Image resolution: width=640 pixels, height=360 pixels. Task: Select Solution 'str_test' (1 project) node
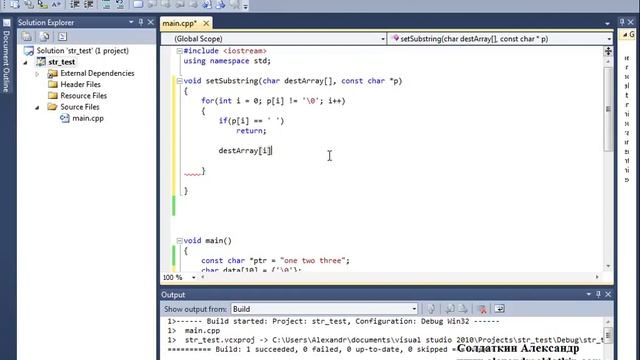click(82, 51)
